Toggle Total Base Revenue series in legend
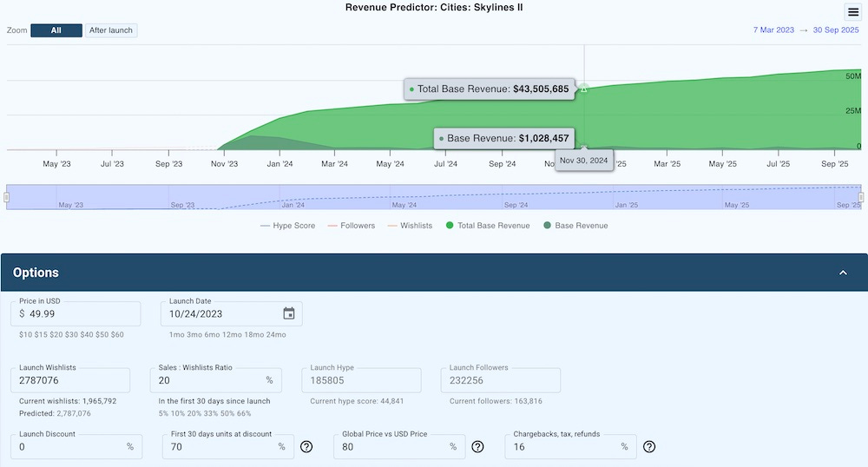This screenshot has height=467, width=868. pos(488,226)
